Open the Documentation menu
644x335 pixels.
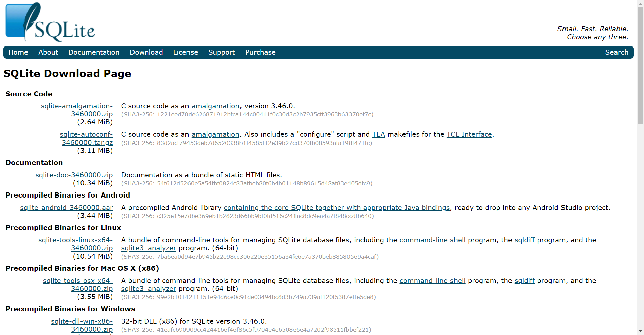[x=94, y=52]
